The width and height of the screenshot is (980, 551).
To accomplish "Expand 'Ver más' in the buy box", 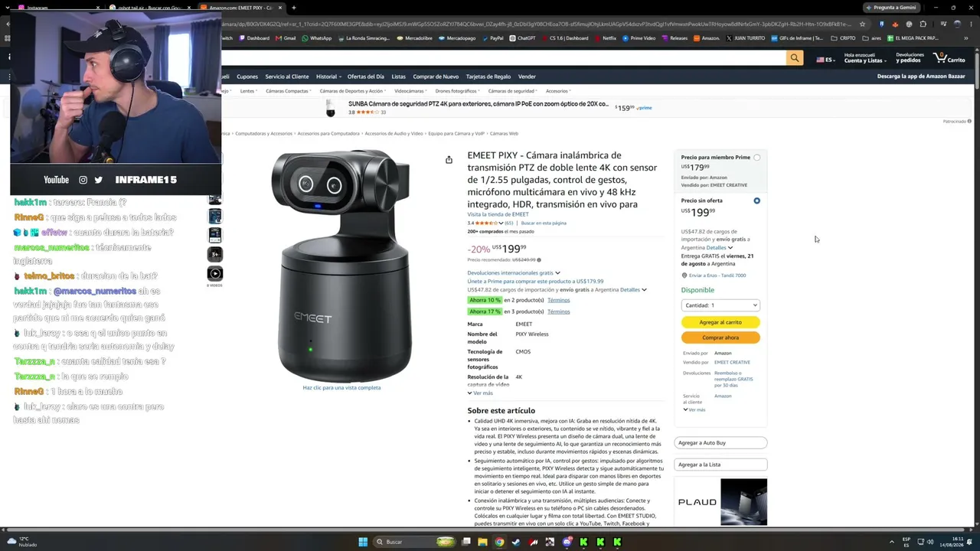I will 694,410.
